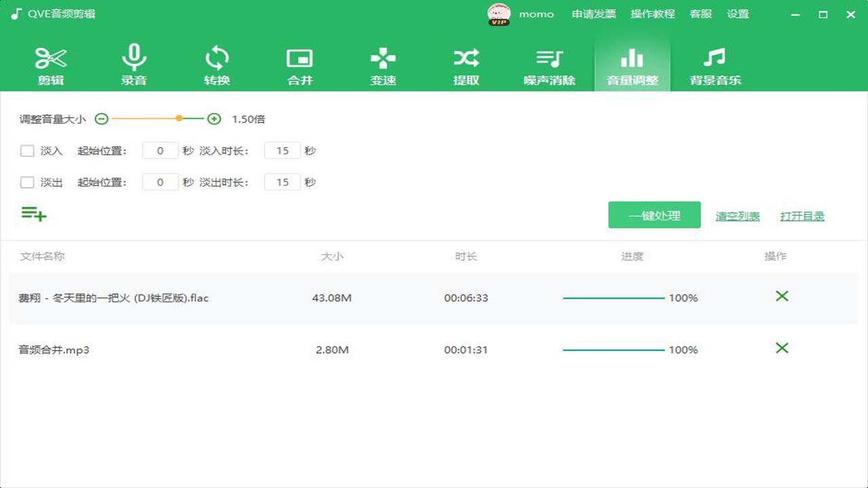Click the 清空列表 clear list link
This screenshot has width=868, height=488.
coord(737,214)
